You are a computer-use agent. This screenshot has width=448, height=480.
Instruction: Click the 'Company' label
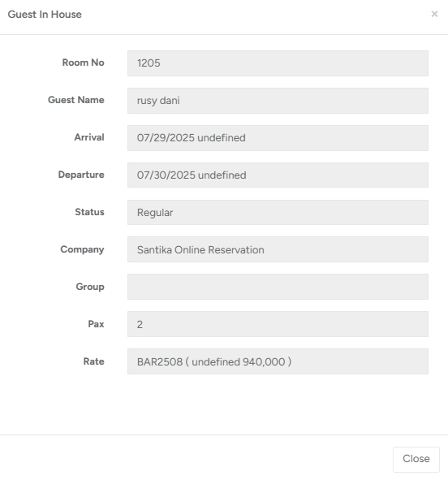pos(82,249)
